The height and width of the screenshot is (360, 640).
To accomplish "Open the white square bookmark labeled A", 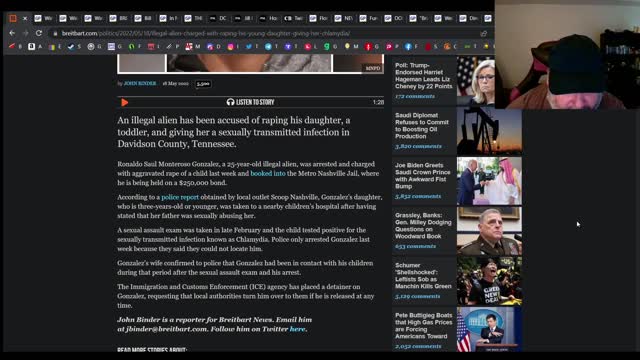I will [x=31, y=47].
